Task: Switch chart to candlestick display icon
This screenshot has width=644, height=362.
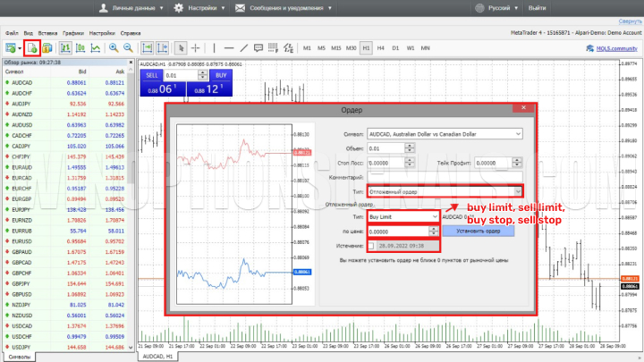Action: coord(80,47)
